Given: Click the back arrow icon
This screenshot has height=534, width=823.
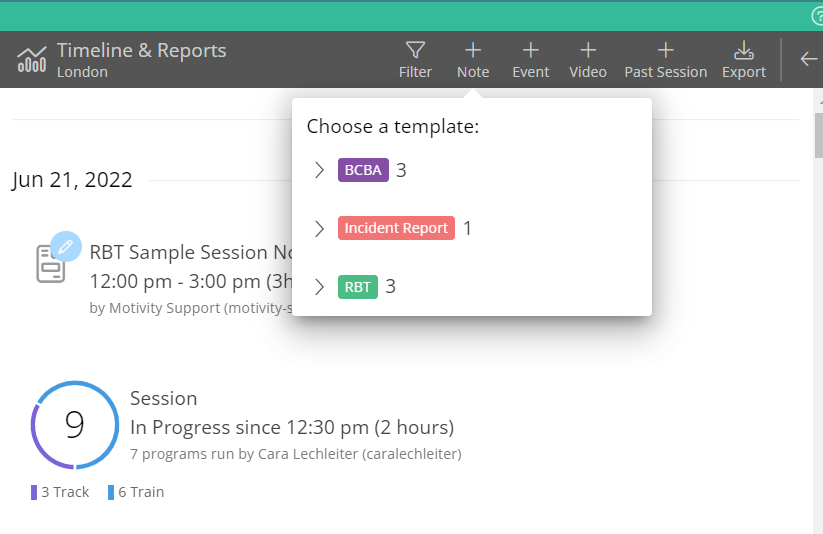Looking at the screenshot, I should [808, 59].
